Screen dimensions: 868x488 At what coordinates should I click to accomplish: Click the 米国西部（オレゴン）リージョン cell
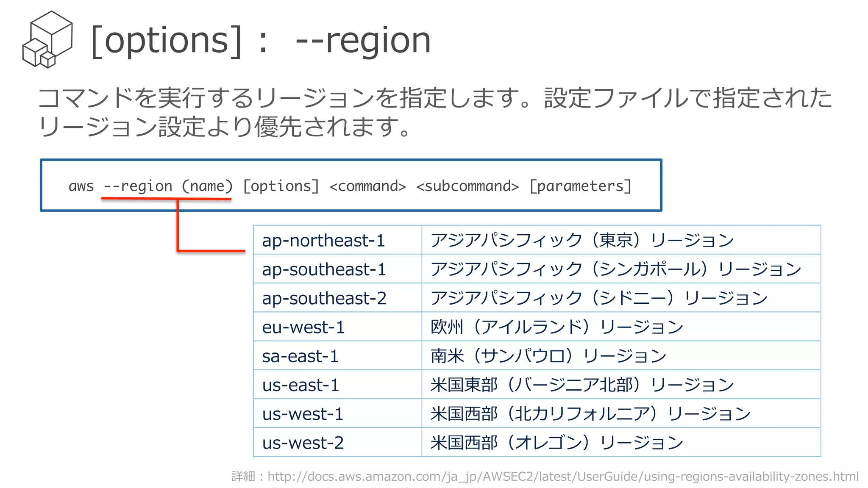(621, 442)
